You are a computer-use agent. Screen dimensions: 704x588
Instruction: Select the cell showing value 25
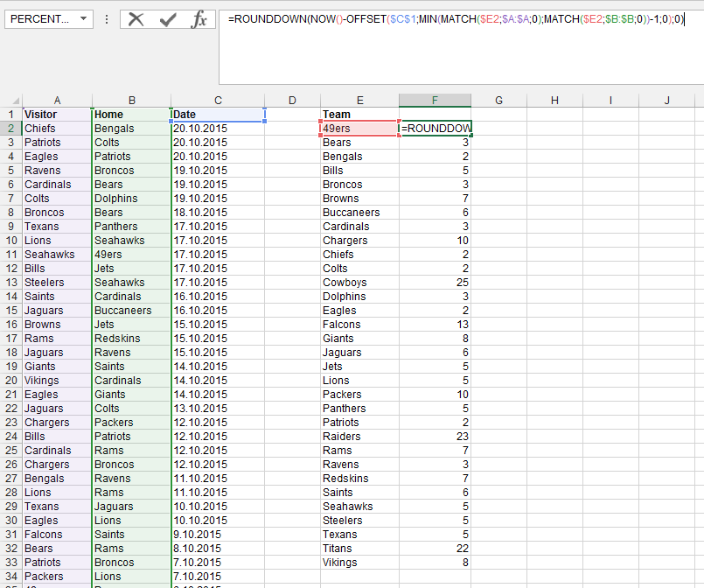[x=435, y=283]
